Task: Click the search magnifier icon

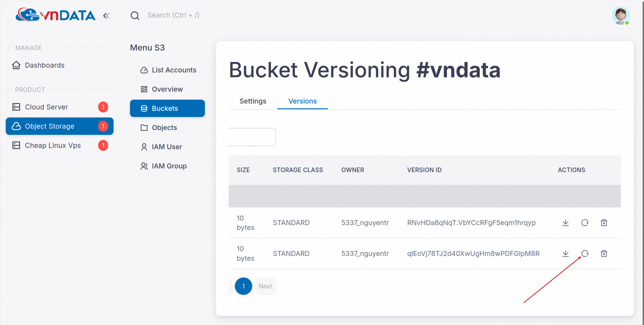Action: click(x=135, y=16)
